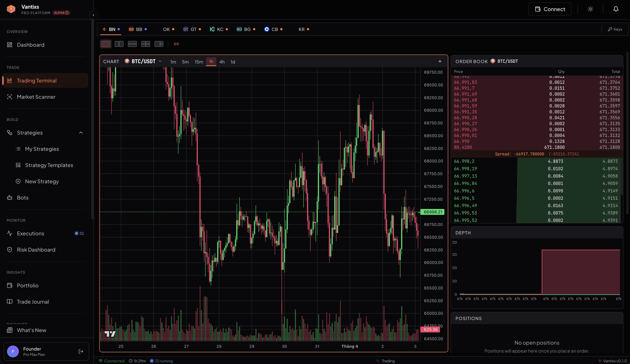Add a panel with chart plus icon
The image size is (630, 364).
440,61
